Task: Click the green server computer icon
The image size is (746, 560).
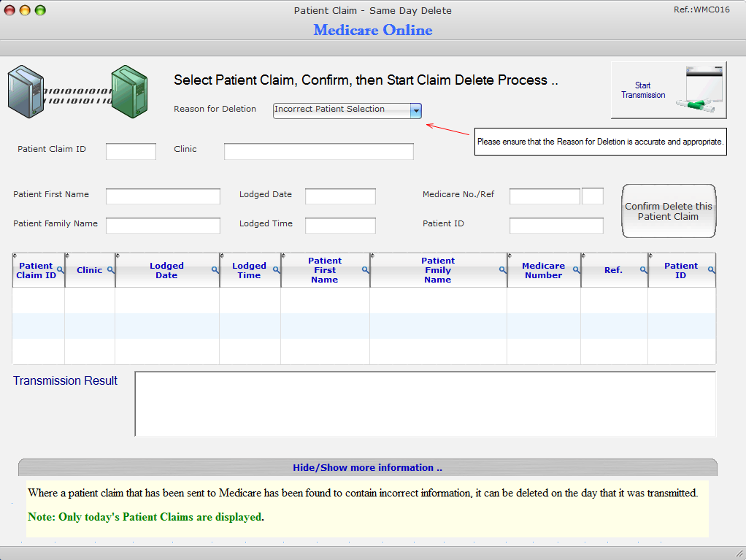Action: click(x=129, y=91)
